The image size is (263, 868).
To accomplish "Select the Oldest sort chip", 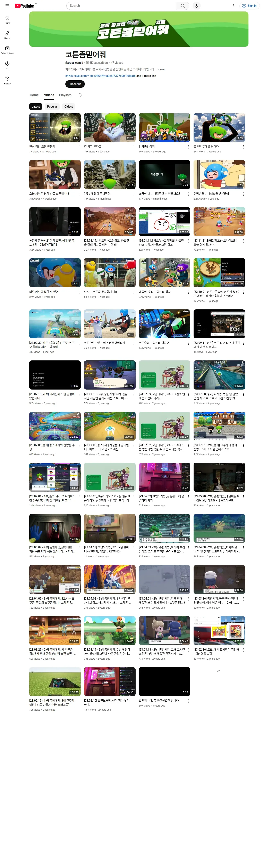I will [x=68, y=107].
